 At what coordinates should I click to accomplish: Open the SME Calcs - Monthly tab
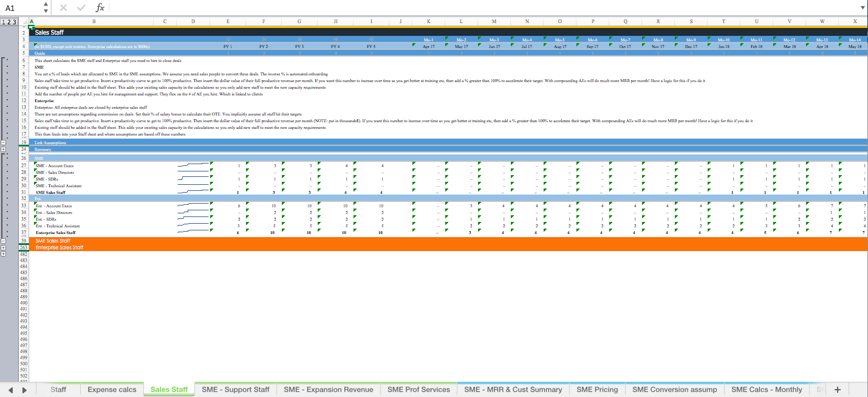pyautogui.click(x=767, y=390)
